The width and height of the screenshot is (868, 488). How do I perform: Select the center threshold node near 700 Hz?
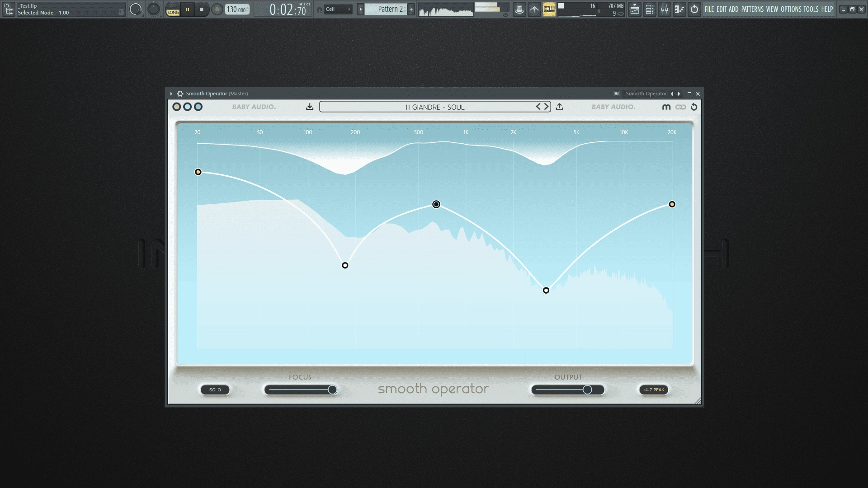click(x=436, y=204)
